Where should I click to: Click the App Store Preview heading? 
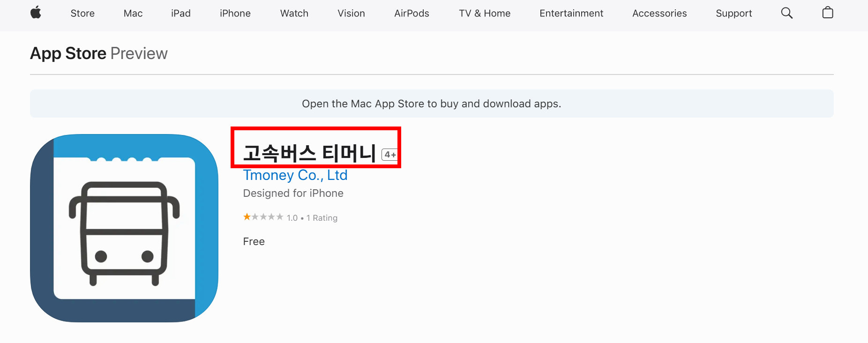click(x=99, y=53)
